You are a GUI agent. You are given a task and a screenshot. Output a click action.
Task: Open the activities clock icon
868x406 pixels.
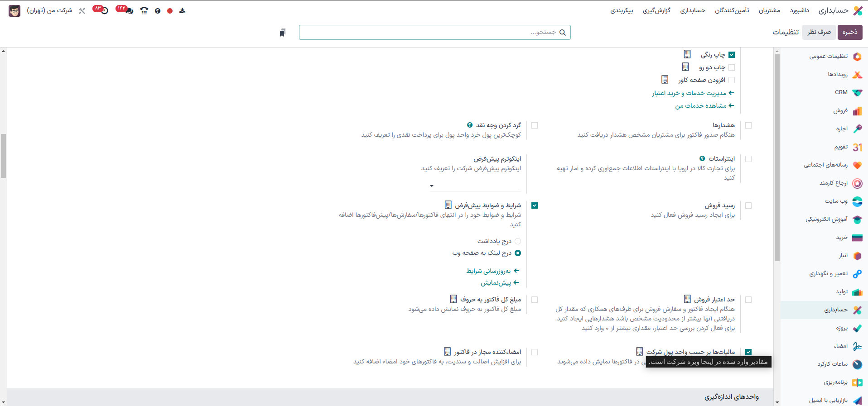104,10
